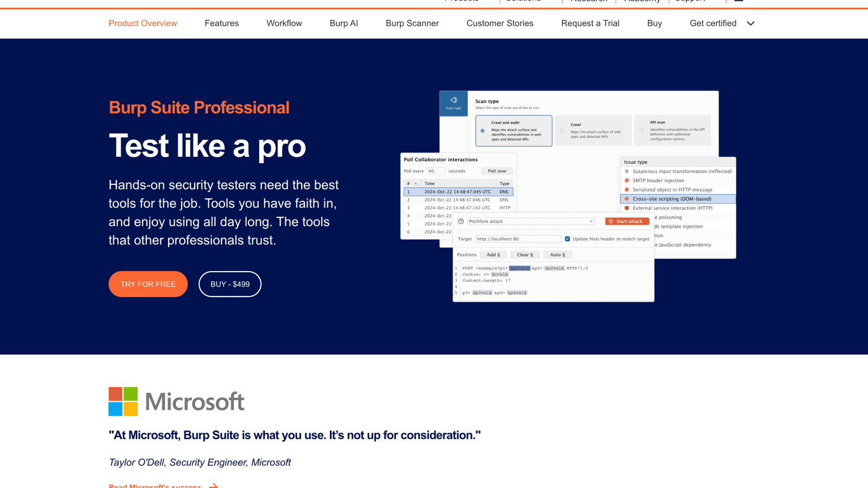
Task: Click the Add § positions button
Action: point(493,255)
